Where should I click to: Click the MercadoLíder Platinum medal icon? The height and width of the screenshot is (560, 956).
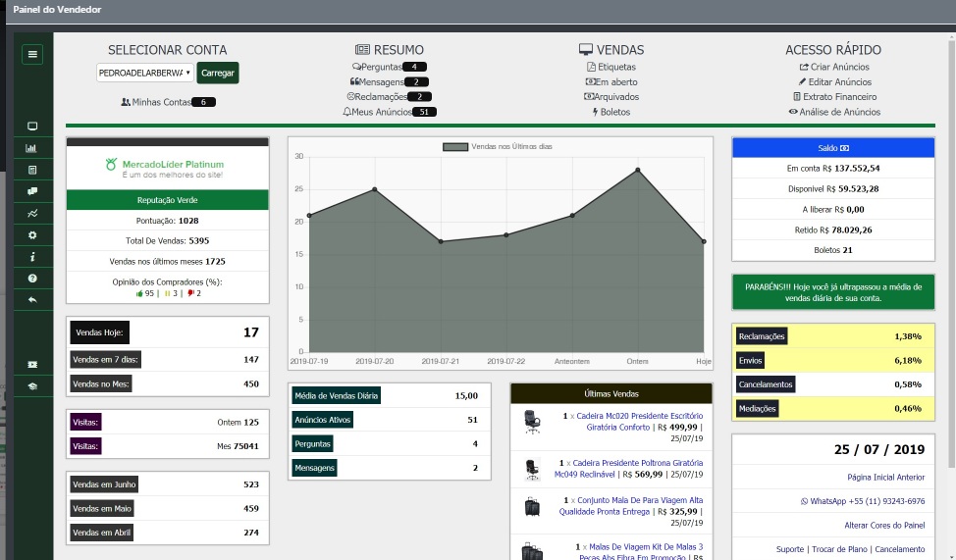tap(111, 164)
